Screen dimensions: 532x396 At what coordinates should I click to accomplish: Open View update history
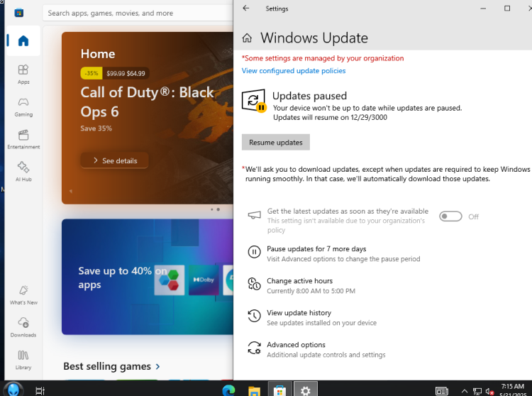[299, 312]
